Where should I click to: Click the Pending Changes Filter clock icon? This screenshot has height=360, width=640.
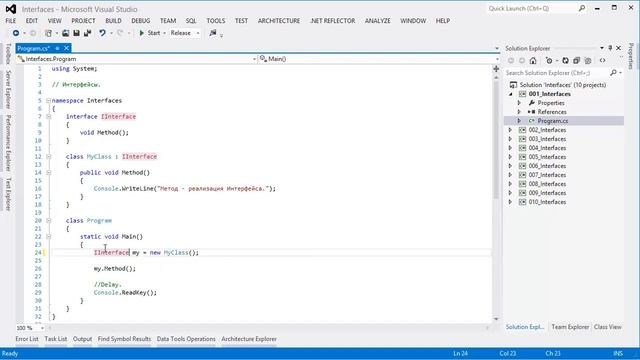point(549,60)
